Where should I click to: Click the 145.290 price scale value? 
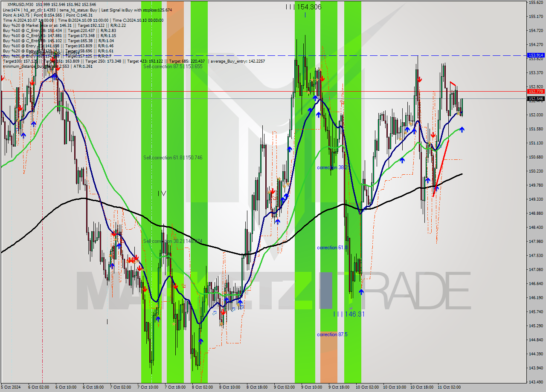(x=536, y=326)
